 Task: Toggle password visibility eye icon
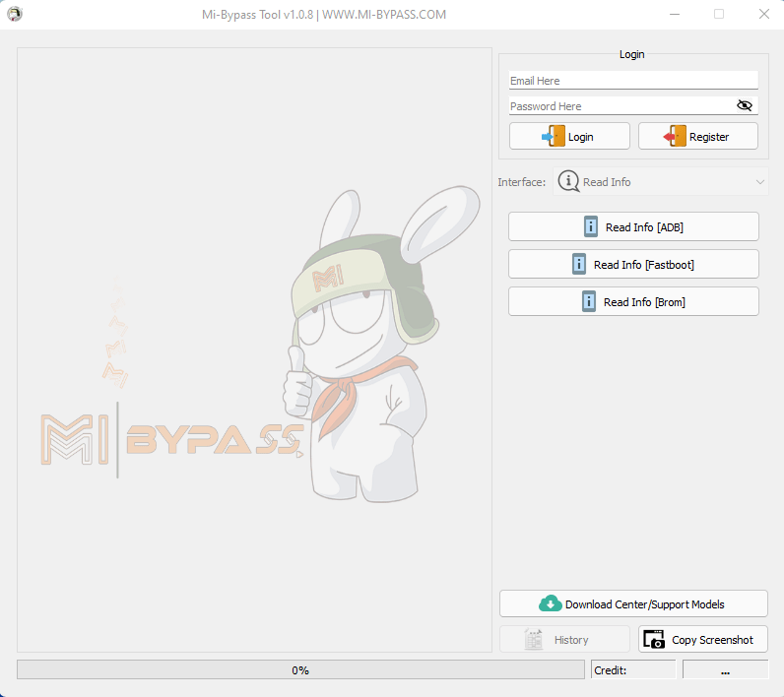(744, 105)
